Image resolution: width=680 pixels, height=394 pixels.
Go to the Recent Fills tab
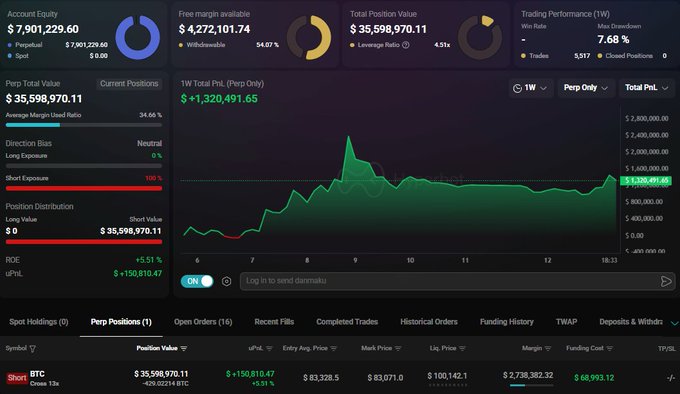point(274,322)
